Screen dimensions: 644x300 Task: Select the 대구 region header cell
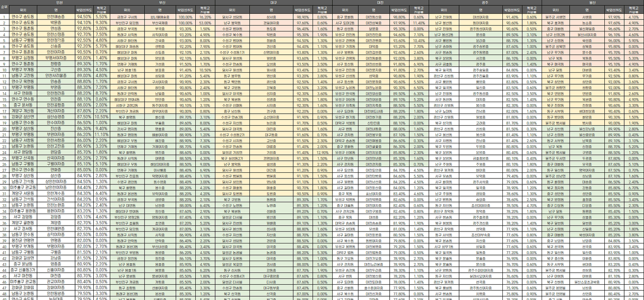coord(273,2)
